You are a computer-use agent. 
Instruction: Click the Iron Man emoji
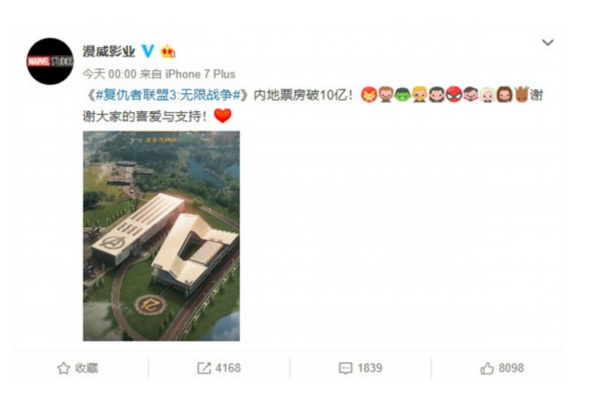369,95
